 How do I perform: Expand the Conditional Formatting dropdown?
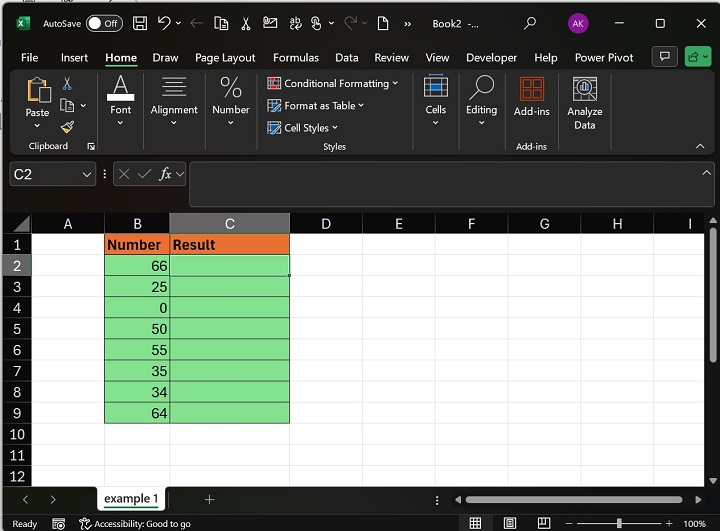pyautogui.click(x=332, y=83)
